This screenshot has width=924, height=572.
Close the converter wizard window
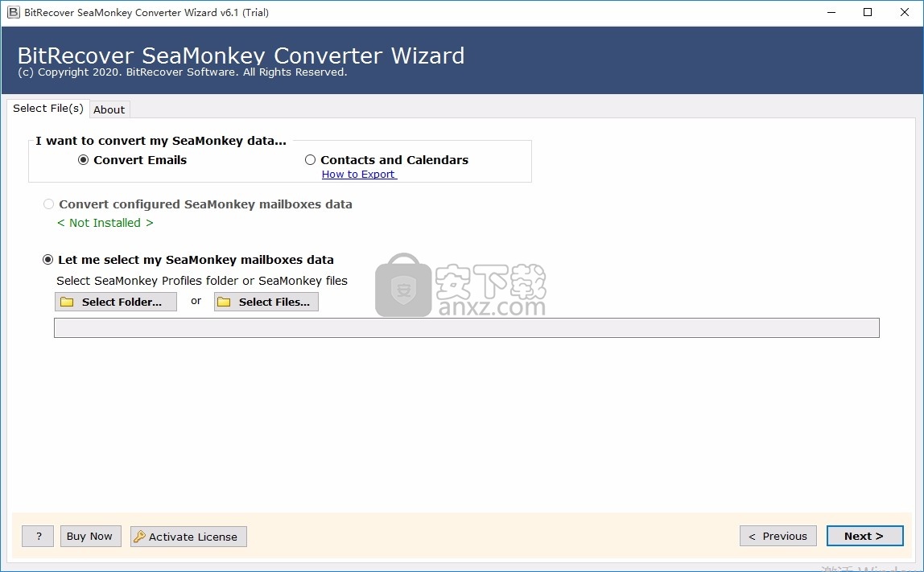[x=905, y=12]
